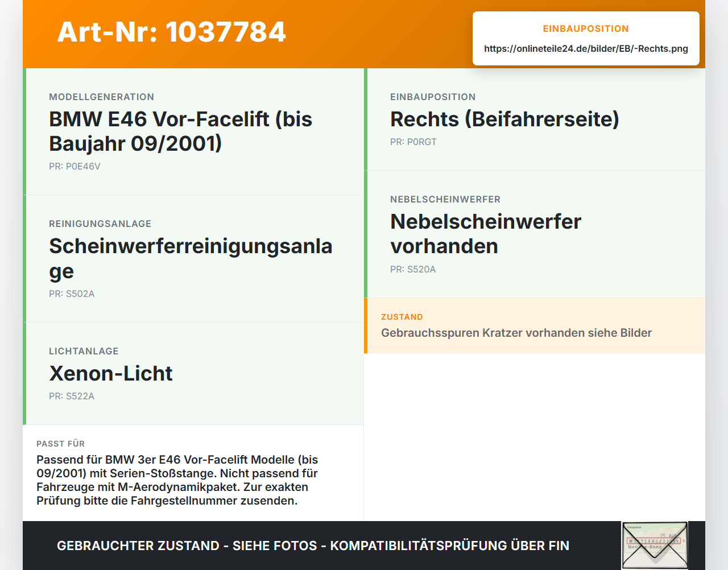The width and height of the screenshot is (728, 570).
Task: Select the PR: S522A code
Action: (x=72, y=396)
